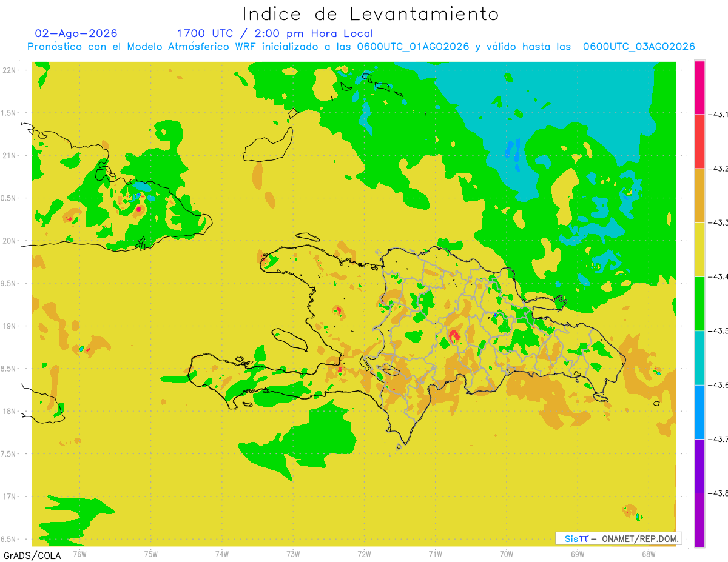
Task: Click the date '02-Ago-2026'
Action: coord(76,33)
